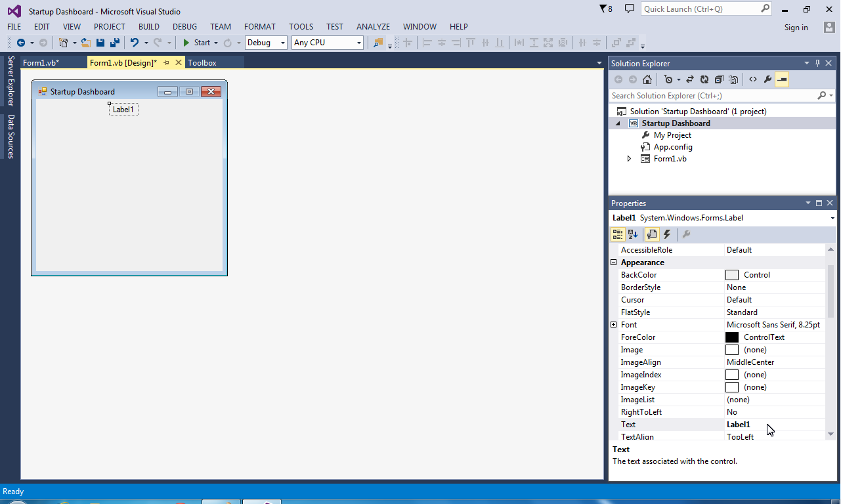Click the Quick Launch search icon

click(766, 9)
